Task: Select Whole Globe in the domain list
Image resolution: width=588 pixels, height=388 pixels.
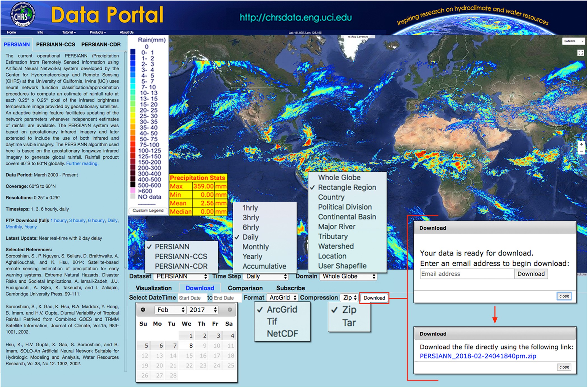Action: [x=339, y=178]
